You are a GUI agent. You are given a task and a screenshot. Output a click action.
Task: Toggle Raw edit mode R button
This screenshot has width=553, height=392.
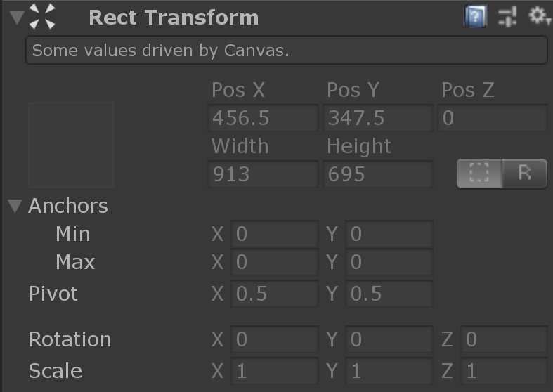pos(524,174)
